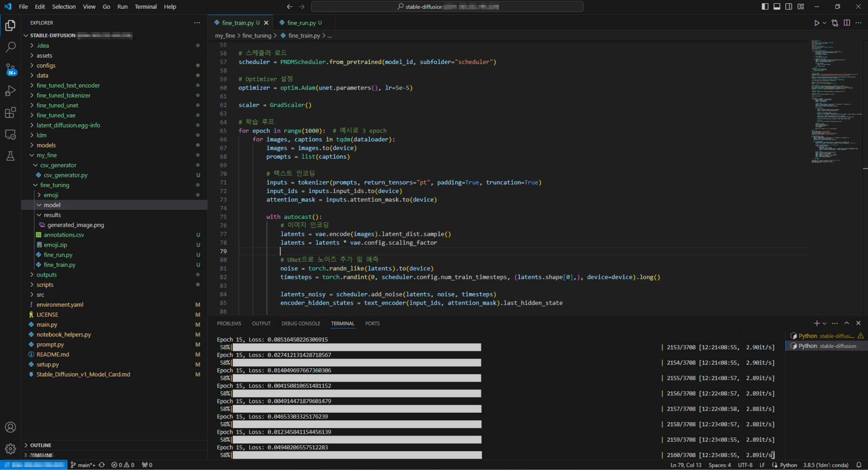The height and width of the screenshot is (470, 868).
Task: Open the Terminal menu
Action: pyautogui.click(x=145, y=7)
